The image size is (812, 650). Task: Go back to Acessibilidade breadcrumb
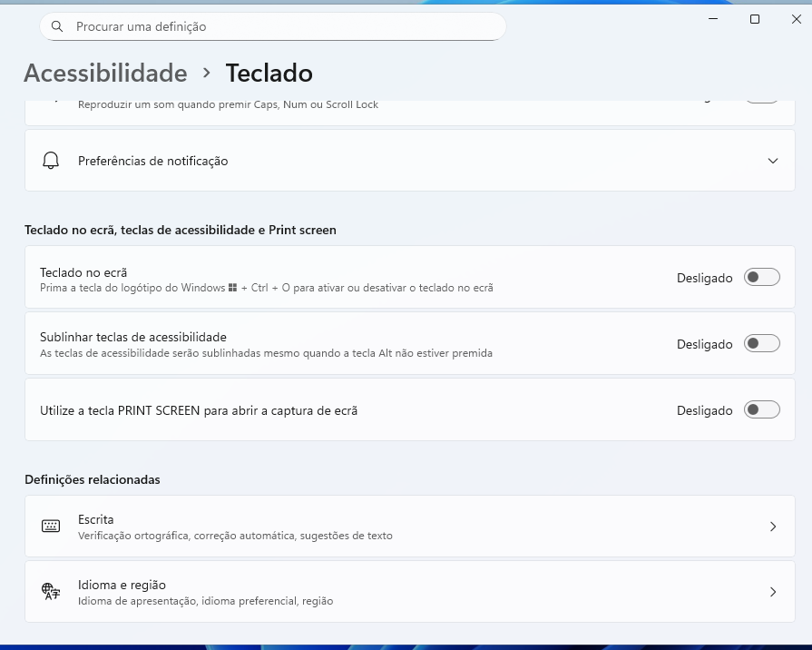point(105,73)
